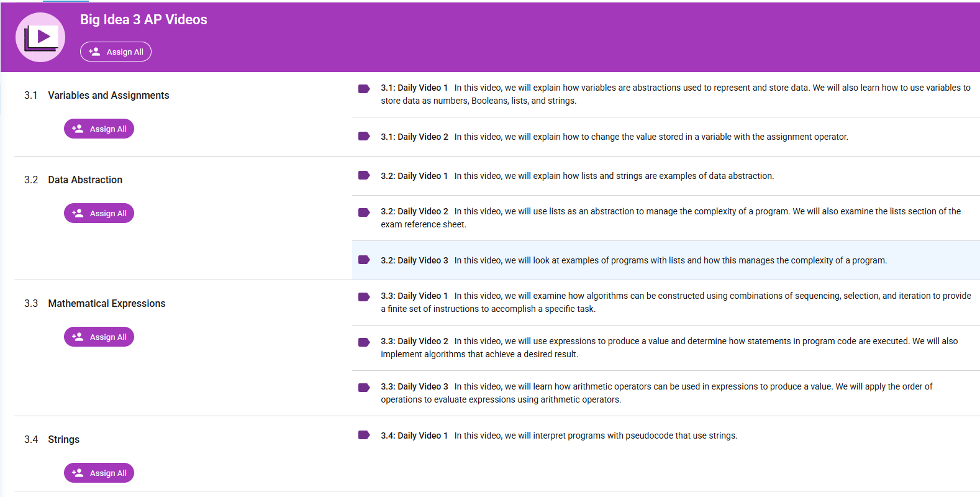Click video tag icon for 3.3 Daily Video 1
Image resolution: width=980 pixels, height=497 pixels.
(364, 297)
